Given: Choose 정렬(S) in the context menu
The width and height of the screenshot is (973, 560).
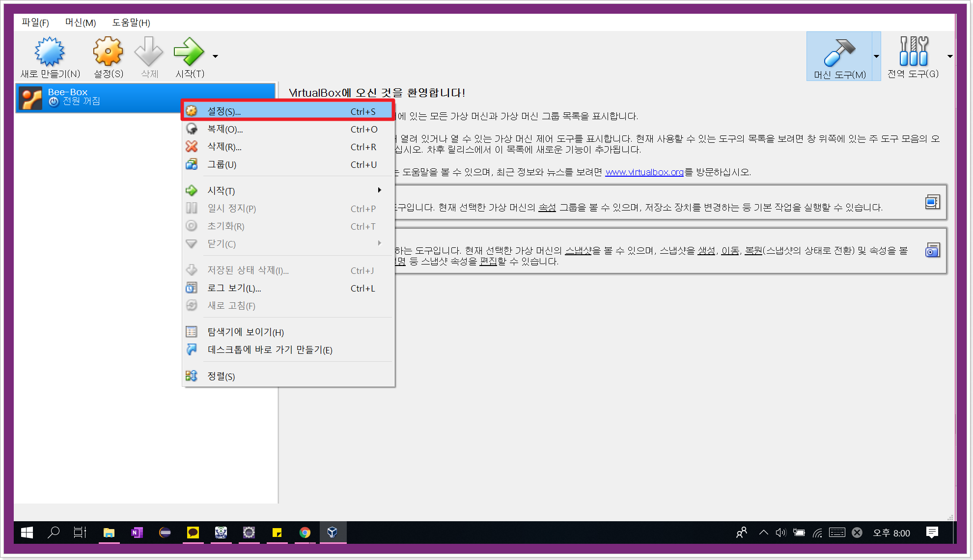Looking at the screenshot, I should (288, 376).
